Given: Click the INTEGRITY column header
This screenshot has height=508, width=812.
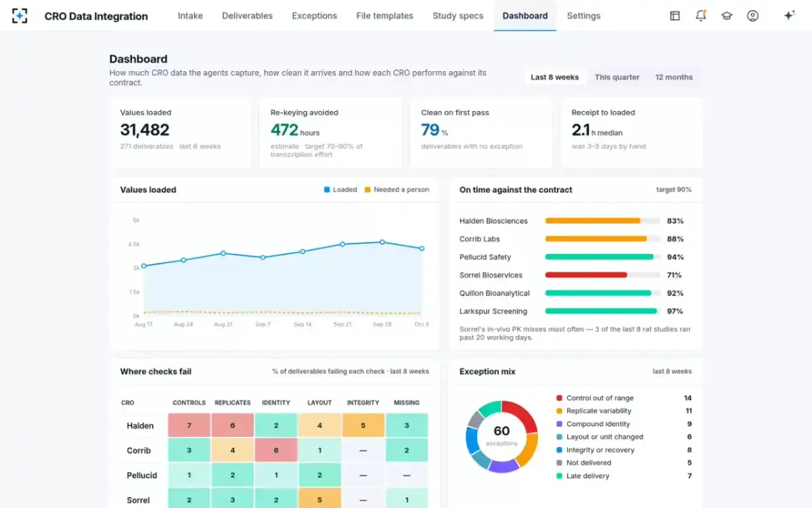Looking at the screenshot, I should pos(363,402).
